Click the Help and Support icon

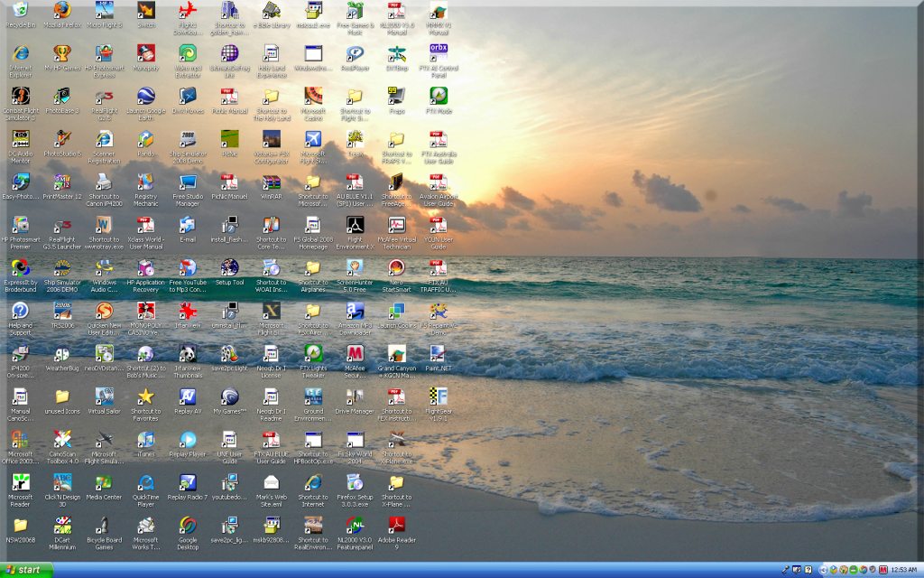pos(20,311)
